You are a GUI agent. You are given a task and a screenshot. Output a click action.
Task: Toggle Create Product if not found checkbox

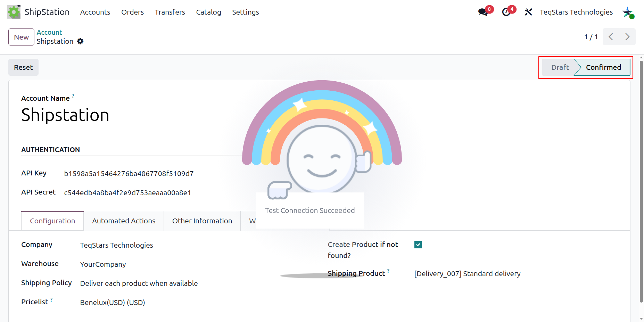click(418, 245)
